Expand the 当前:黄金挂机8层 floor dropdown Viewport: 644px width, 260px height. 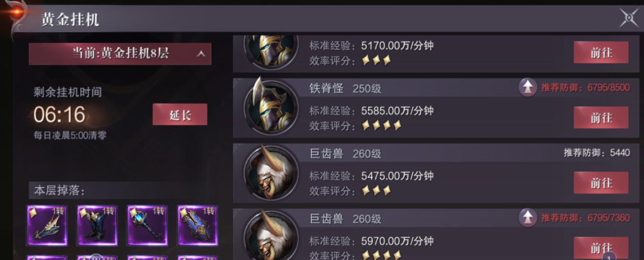click(120, 54)
